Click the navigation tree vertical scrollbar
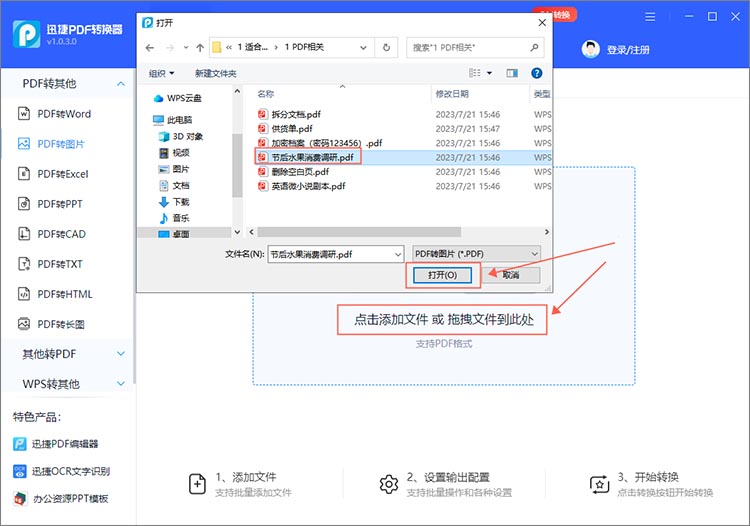This screenshot has width=750, height=526. 237,163
